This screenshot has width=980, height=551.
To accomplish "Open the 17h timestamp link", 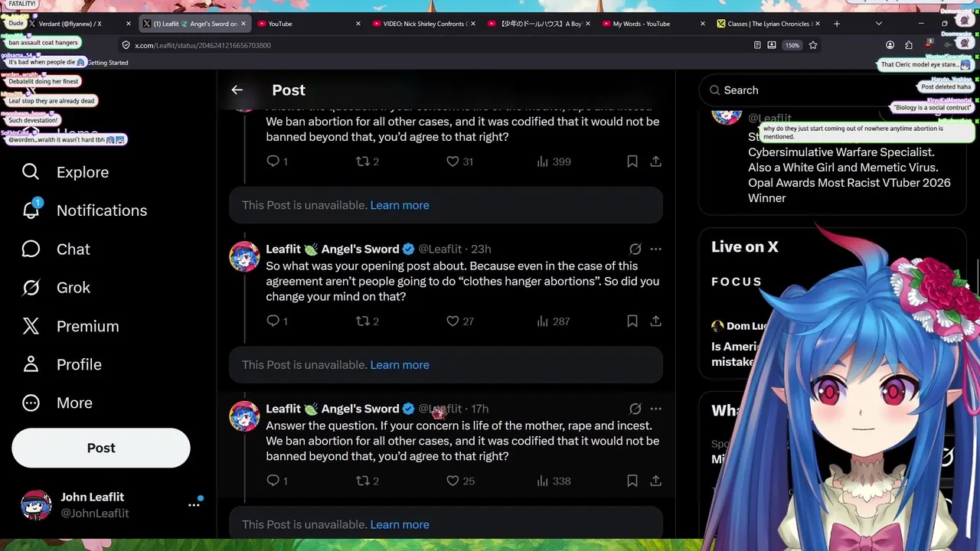I will pyautogui.click(x=480, y=409).
